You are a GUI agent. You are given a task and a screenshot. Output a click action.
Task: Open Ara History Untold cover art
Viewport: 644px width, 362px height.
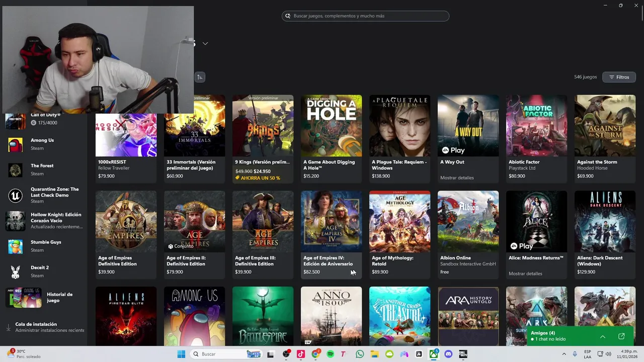coord(468,316)
